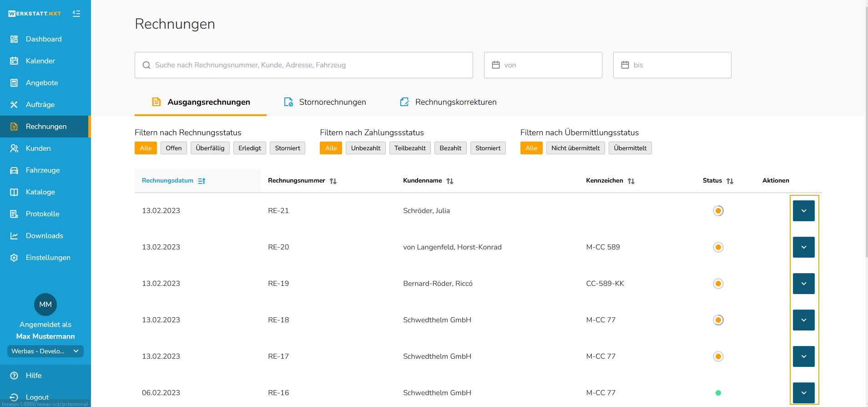868x407 pixels.
Task: Open Kunden page
Action: tap(45, 148)
